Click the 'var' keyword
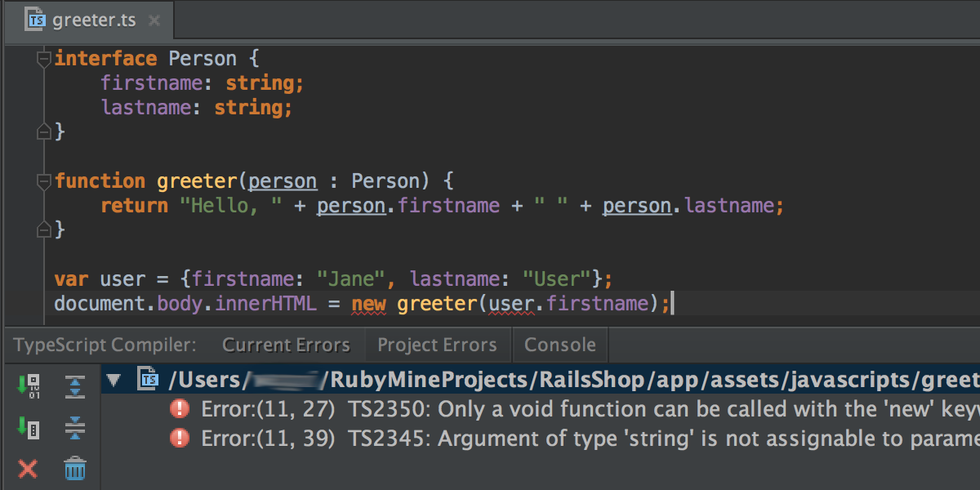 tap(72, 279)
